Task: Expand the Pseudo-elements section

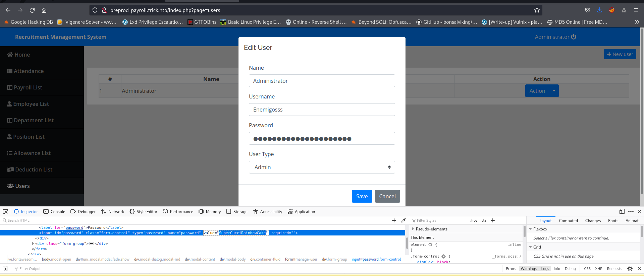Action: [413, 229]
